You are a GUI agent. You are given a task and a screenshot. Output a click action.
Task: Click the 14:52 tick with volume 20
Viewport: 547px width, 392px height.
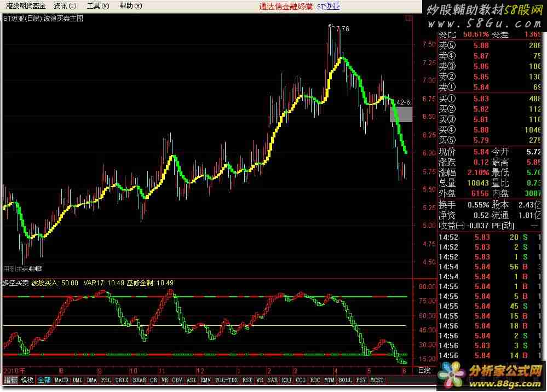pyautogui.click(x=490, y=237)
